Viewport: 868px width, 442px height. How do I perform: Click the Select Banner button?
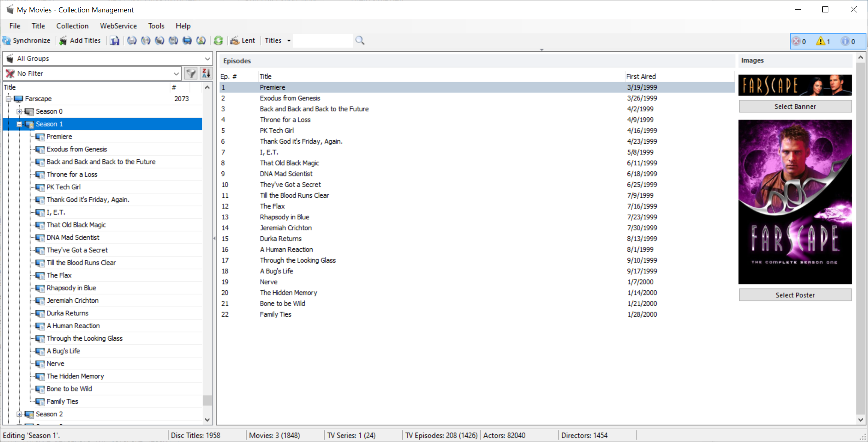[x=795, y=106]
